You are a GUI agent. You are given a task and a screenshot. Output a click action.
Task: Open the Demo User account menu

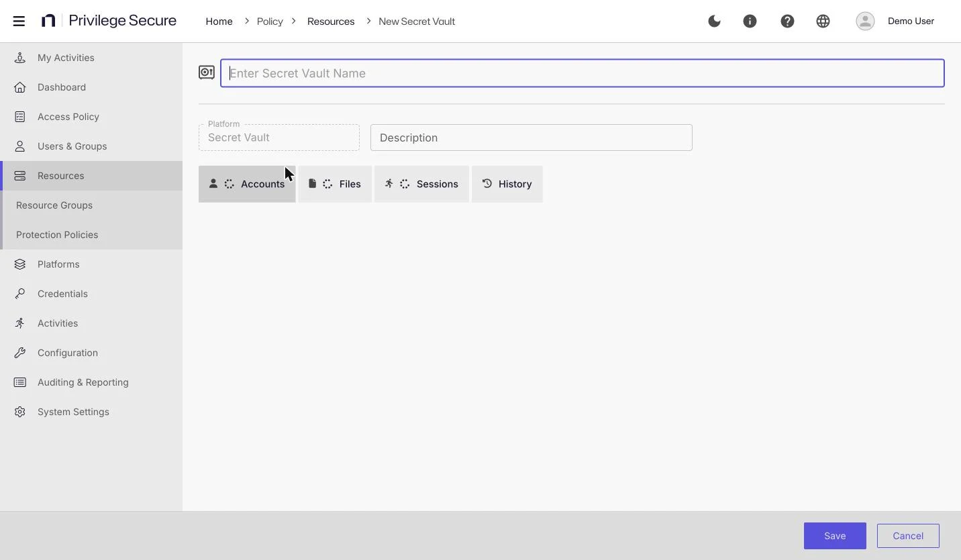point(911,21)
